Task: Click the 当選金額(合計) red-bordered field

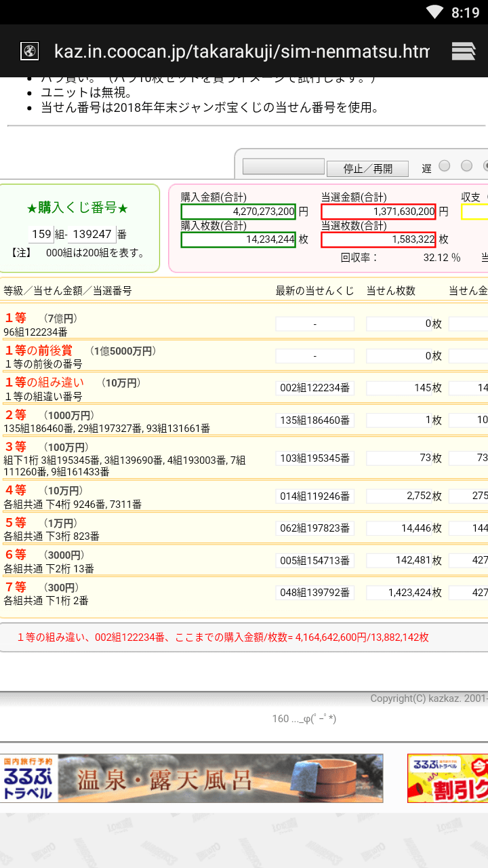Action: click(378, 212)
